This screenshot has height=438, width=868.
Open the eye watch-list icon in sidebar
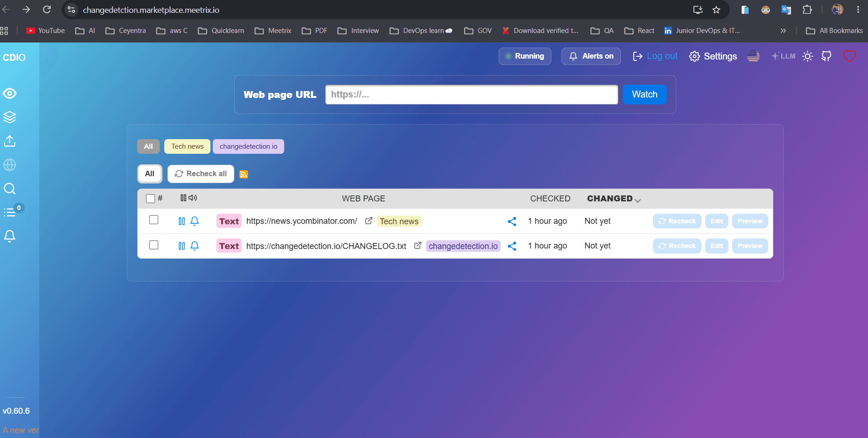click(10, 93)
